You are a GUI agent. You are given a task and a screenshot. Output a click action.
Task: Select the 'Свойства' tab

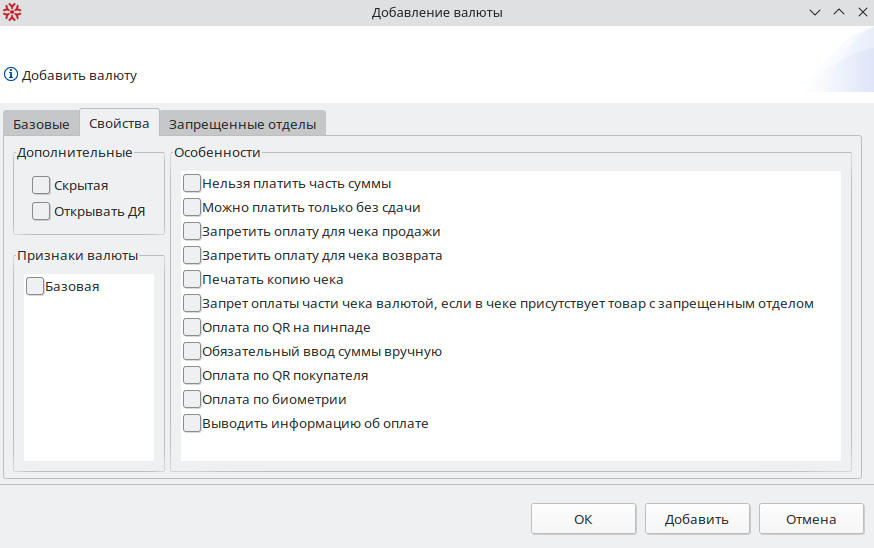pos(119,124)
